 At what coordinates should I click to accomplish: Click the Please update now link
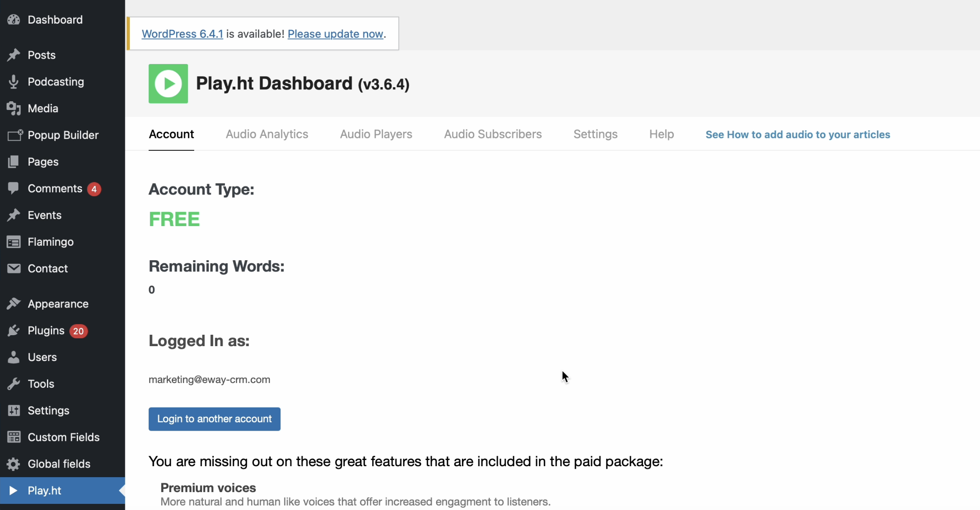click(335, 34)
